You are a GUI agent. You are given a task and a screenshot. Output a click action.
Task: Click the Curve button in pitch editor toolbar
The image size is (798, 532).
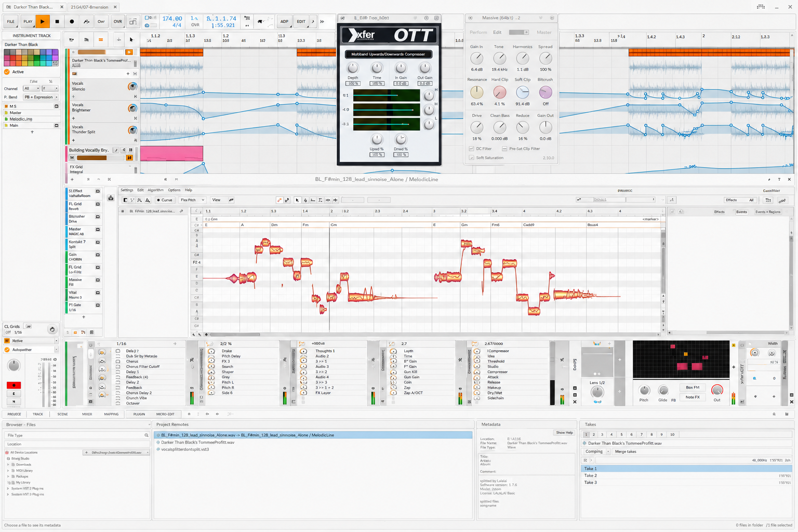pos(165,200)
